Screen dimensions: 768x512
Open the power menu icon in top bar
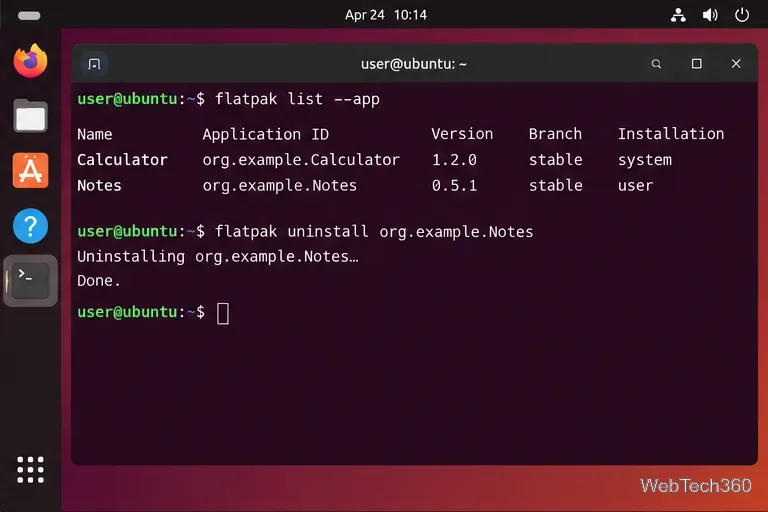tap(742, 15)
